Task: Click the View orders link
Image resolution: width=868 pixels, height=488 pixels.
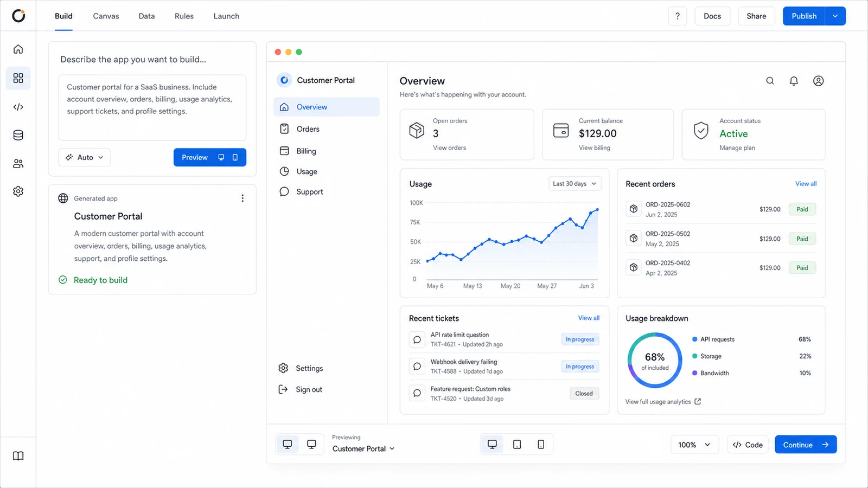Action: click(449, 148)
